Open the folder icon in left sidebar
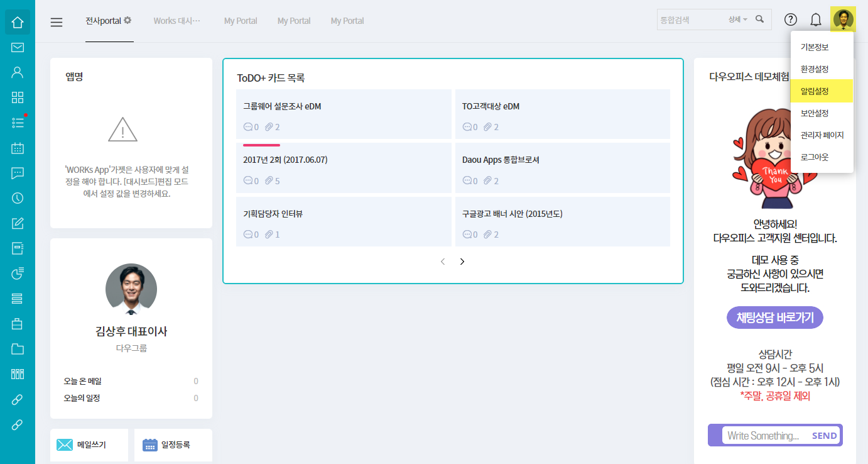 coord(18,349)
